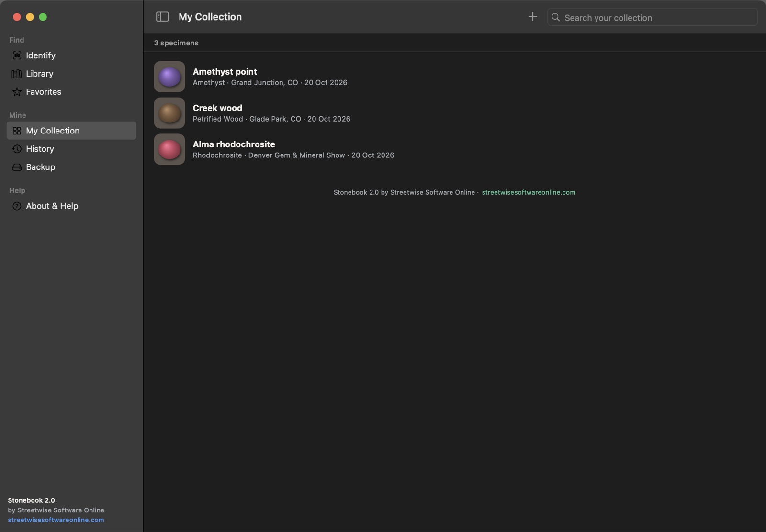Click the Favorites star icon
This screenshot has width=766, height=532.
click(x=17, y=92)
